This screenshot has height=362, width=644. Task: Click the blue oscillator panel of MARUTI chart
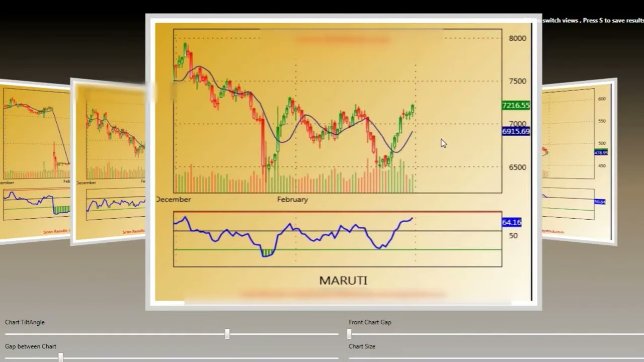337,239
